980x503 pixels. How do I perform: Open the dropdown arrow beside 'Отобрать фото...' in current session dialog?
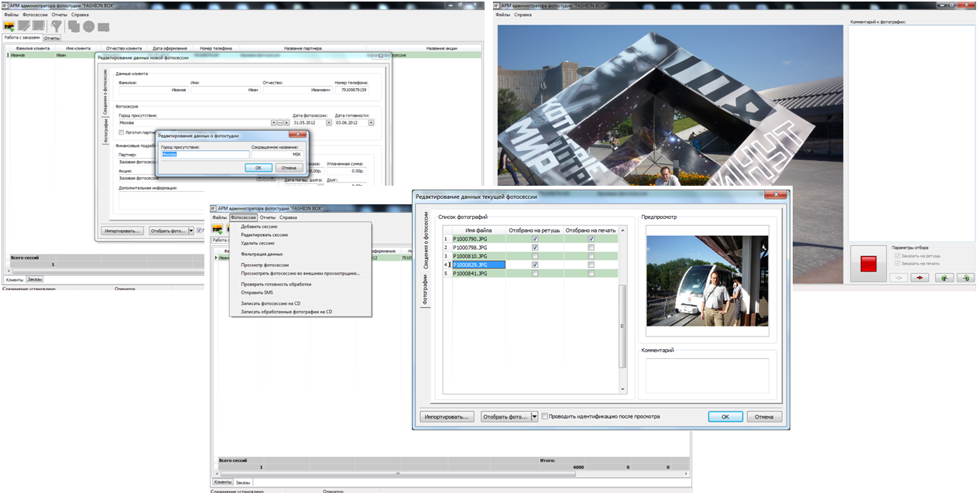(x=534, y=416)
